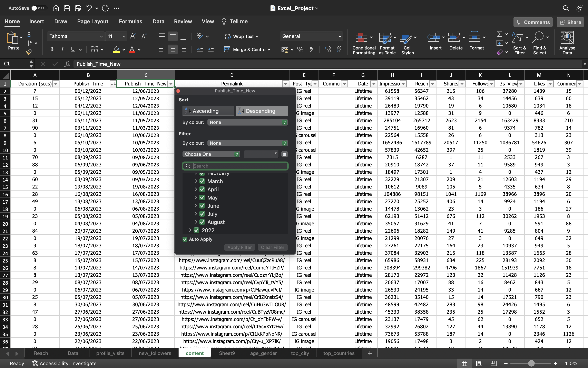
Task: Click the Name Box showing C1
Action: click(14, 64)
